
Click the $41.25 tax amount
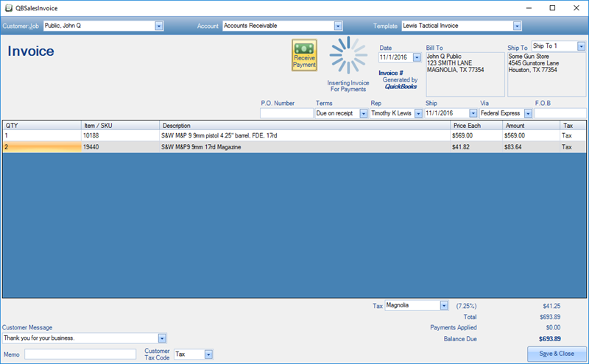tap(551, 306)
